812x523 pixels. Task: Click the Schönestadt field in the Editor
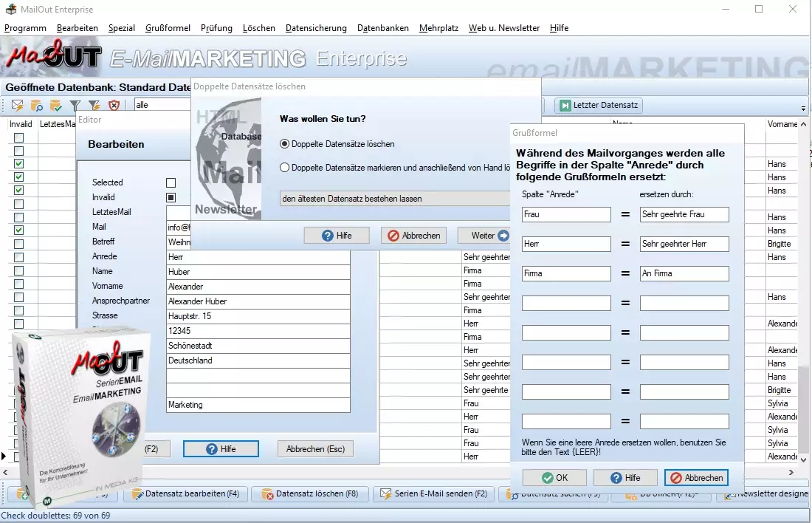point(258,346)
